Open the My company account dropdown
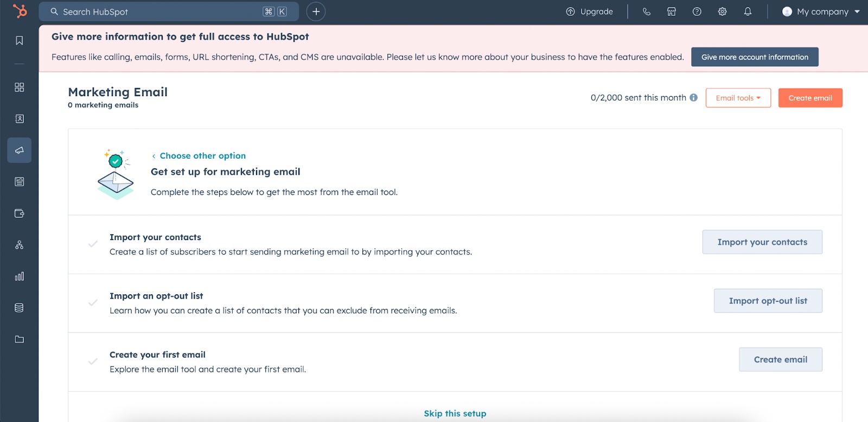 [821, 11]
